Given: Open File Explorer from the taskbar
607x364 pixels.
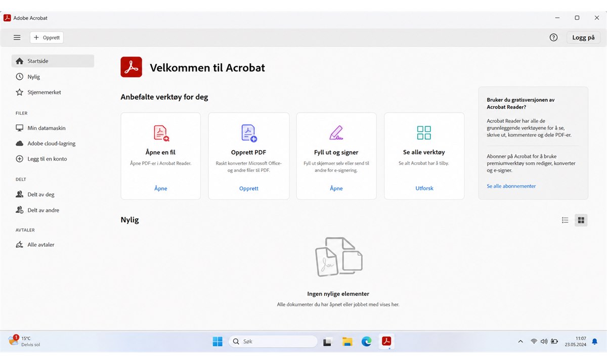Looking at the screenshot, I should pyautogui.click(x=347, y=342).
